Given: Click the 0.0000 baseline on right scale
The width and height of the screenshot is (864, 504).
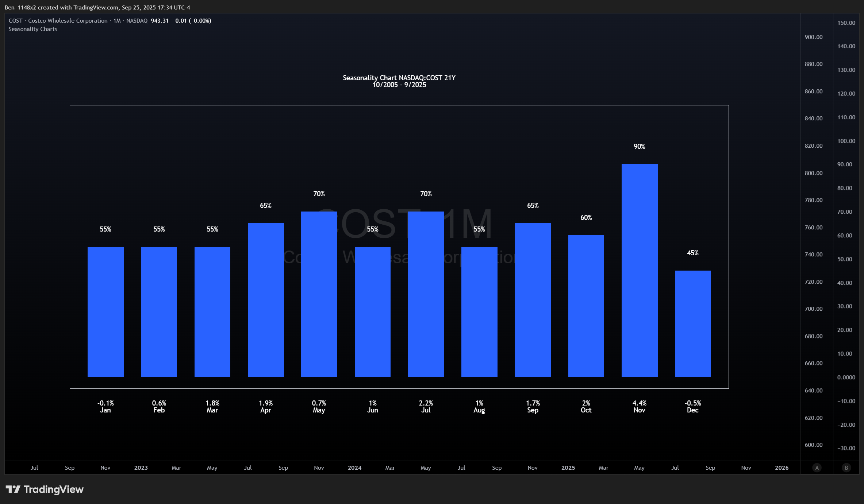Looking at the screenshot, I should 846,377.
